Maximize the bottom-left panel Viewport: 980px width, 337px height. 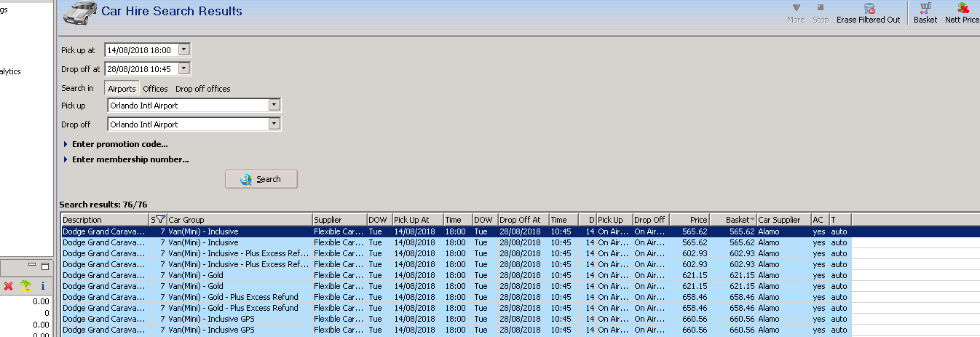(x=45, y=266)
